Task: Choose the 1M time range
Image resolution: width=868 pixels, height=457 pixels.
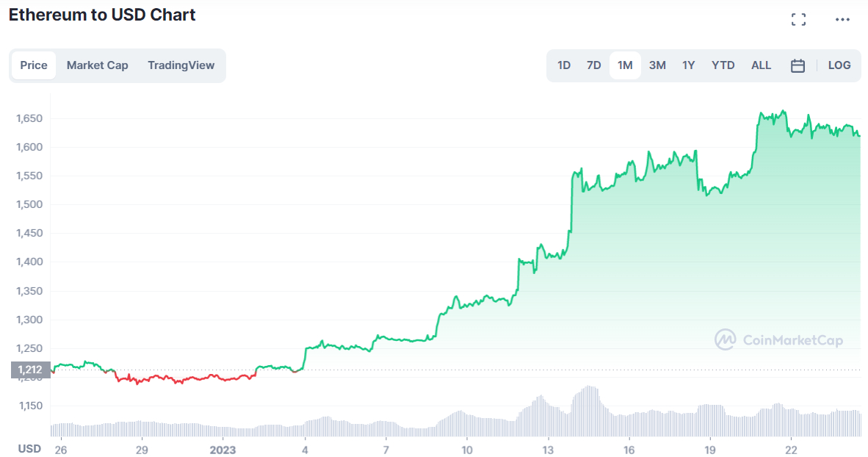Action: pyautogui.click(x=625, y=65)
